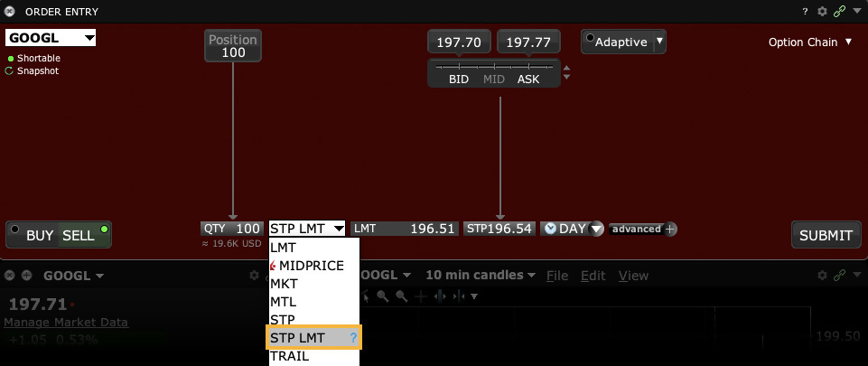Open the chart Edit menu
The width and height of the screenshot is (868, 366).
point(593,276)
